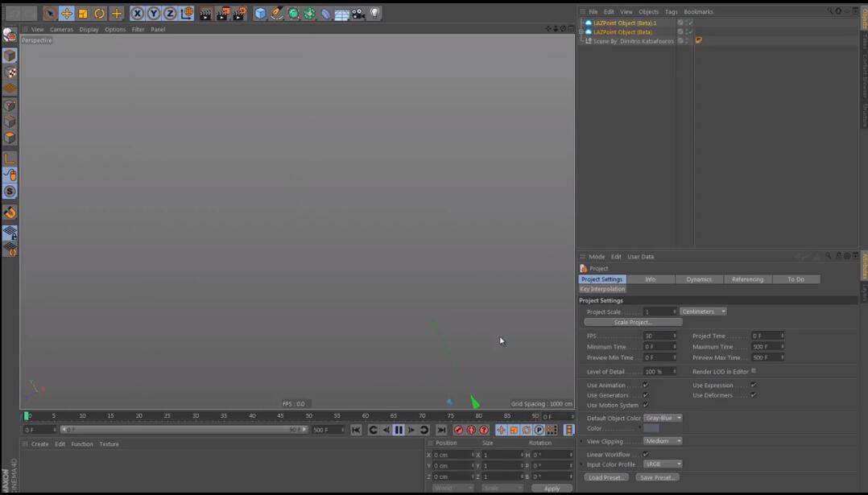Click the Color swatch in Project Settings
This screenshot has height=495, width=868.
point(653,427)
